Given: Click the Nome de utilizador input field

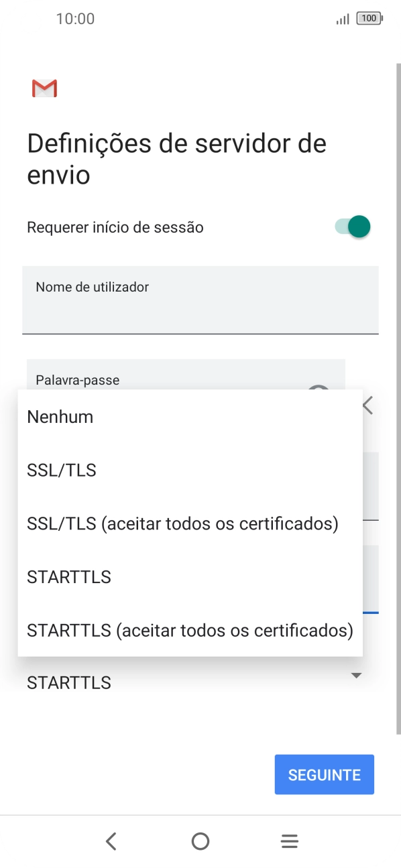Looking at the screenshot, I should point(200,300).
